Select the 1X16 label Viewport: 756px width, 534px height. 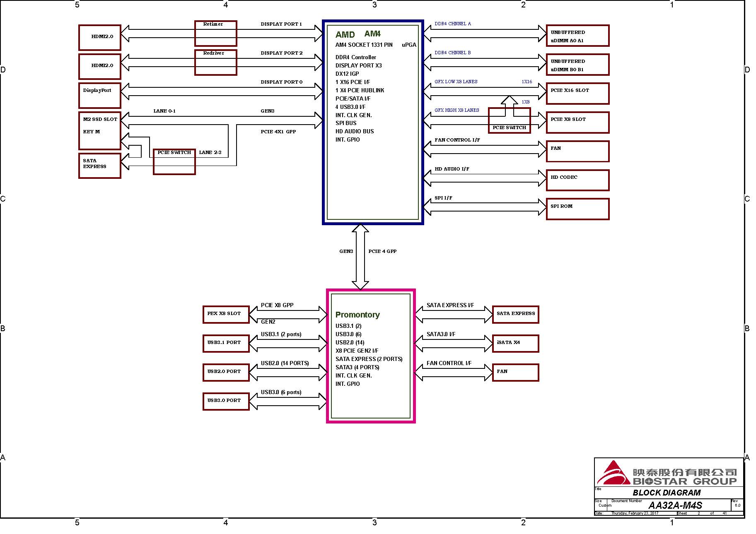[527, 82]
